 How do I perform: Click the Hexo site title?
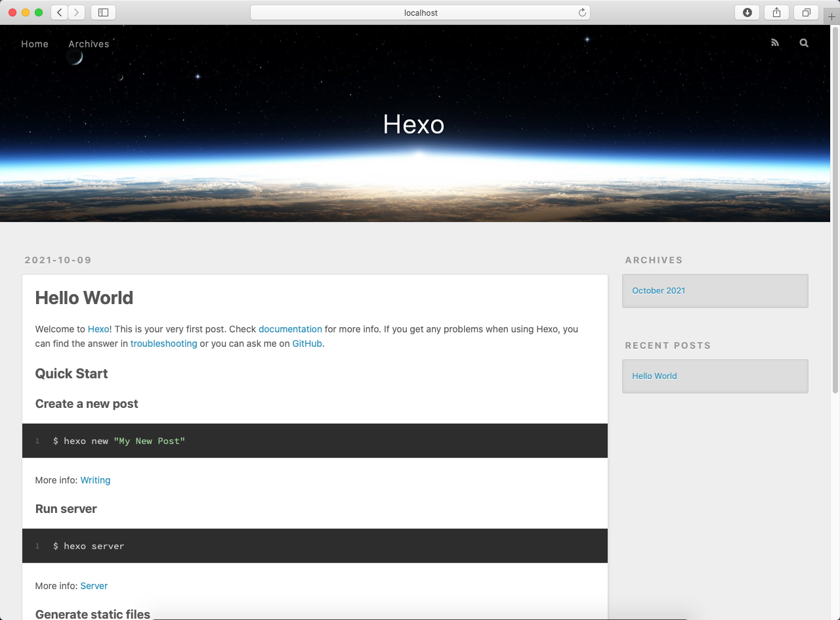[413, 124]
